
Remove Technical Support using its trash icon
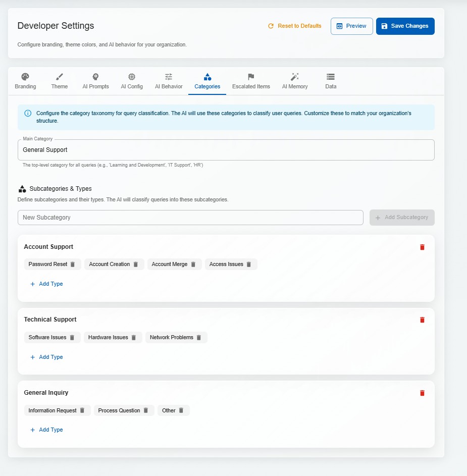(x=422, y=320)
